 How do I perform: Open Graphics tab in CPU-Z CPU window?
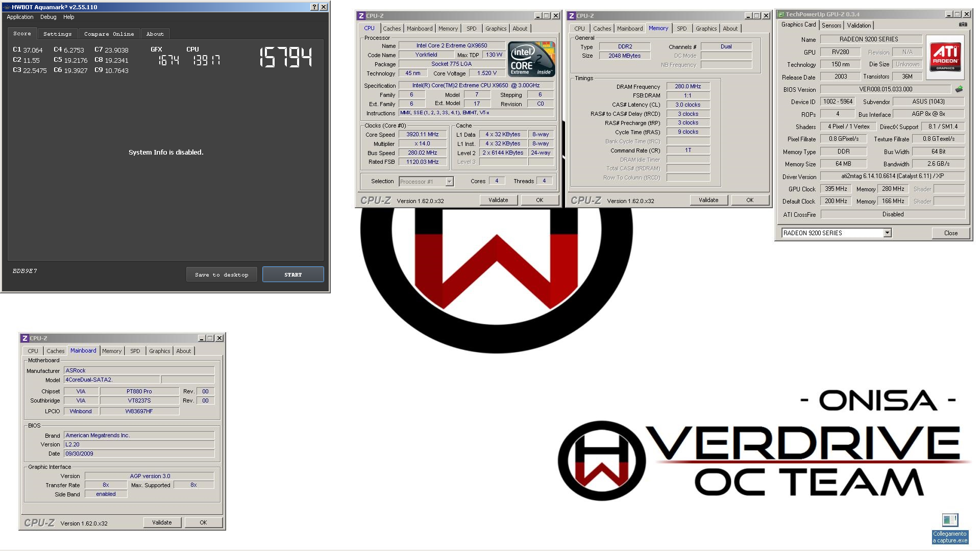coord(496,29)
